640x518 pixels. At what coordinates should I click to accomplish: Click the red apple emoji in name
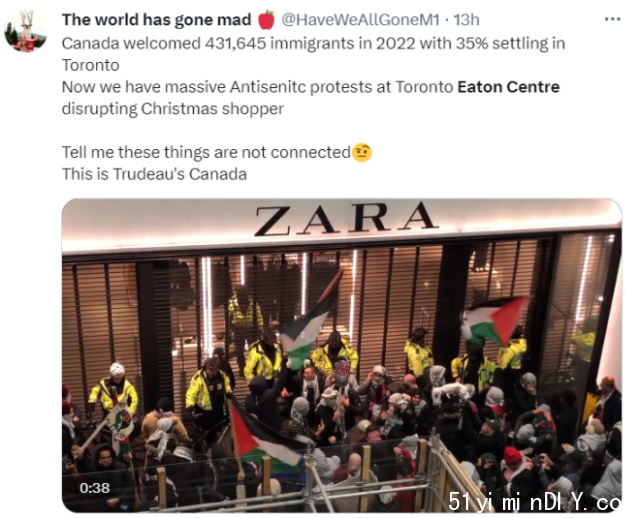pos(267,20)
